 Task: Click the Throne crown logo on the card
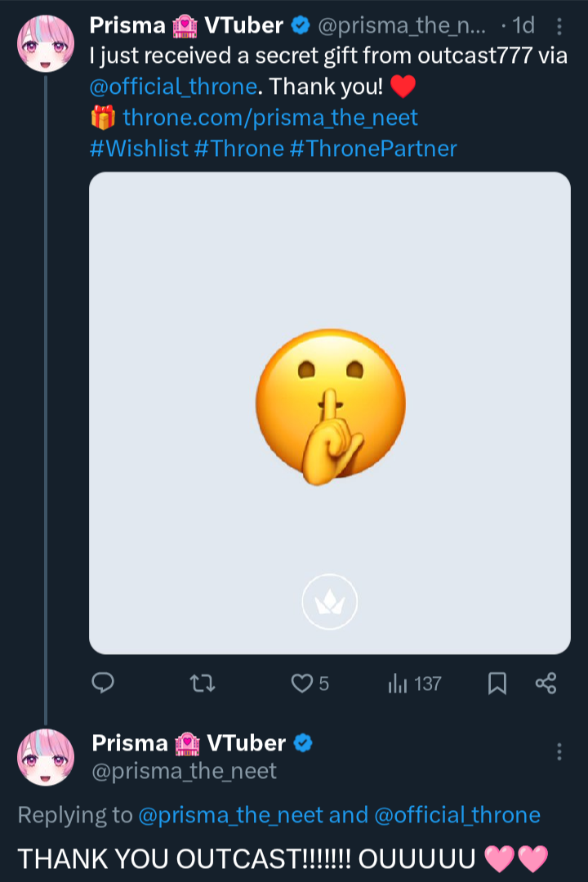click(330, 603)
